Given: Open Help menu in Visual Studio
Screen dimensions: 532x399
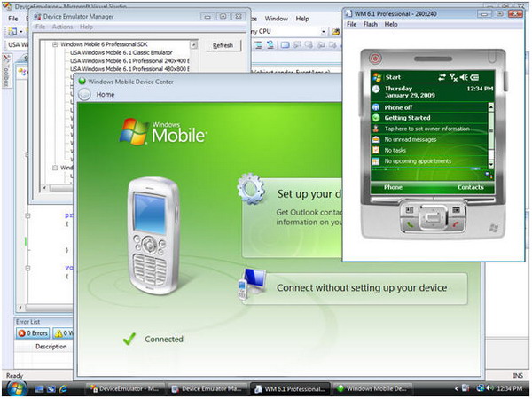Looking at the screenshot, I should point(302,19).
